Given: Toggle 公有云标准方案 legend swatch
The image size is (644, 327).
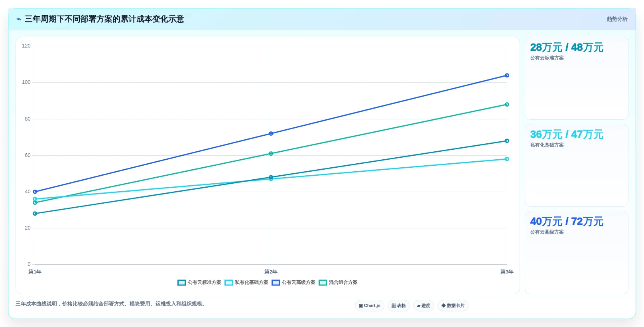Looking at the screenshot, I should click(x=181, y=283).
